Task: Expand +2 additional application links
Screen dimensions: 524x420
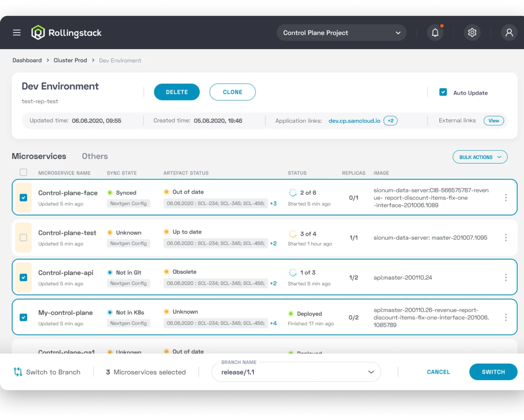Action: pos(390,121)
